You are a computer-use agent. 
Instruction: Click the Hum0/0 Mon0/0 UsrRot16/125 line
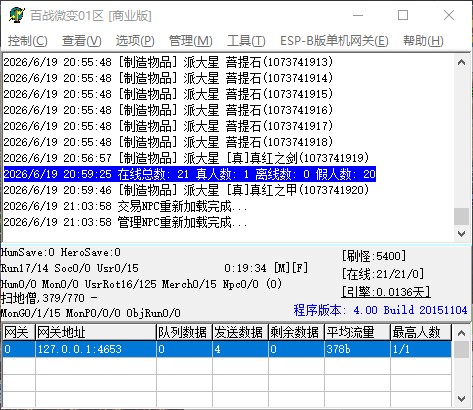pyautogui.click(x=141, y=284)
